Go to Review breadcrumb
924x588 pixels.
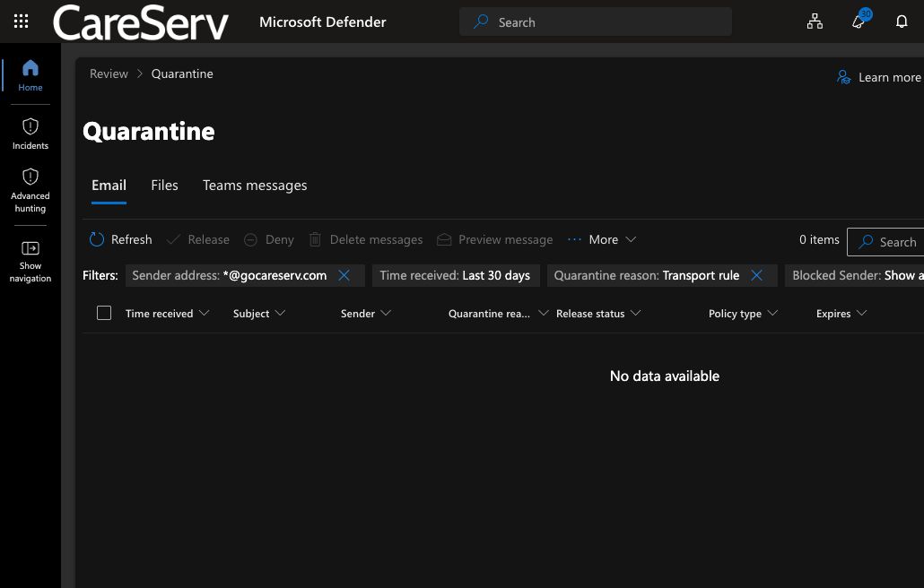(109, 73)
